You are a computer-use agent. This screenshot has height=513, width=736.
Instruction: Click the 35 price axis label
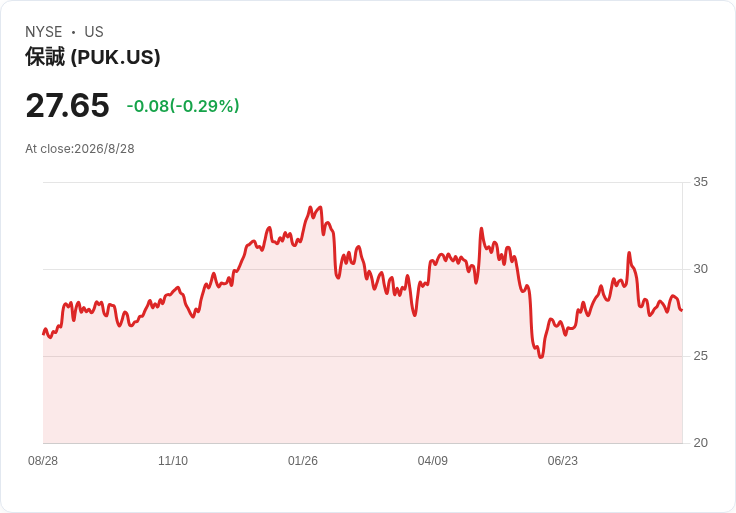[700, 182]
